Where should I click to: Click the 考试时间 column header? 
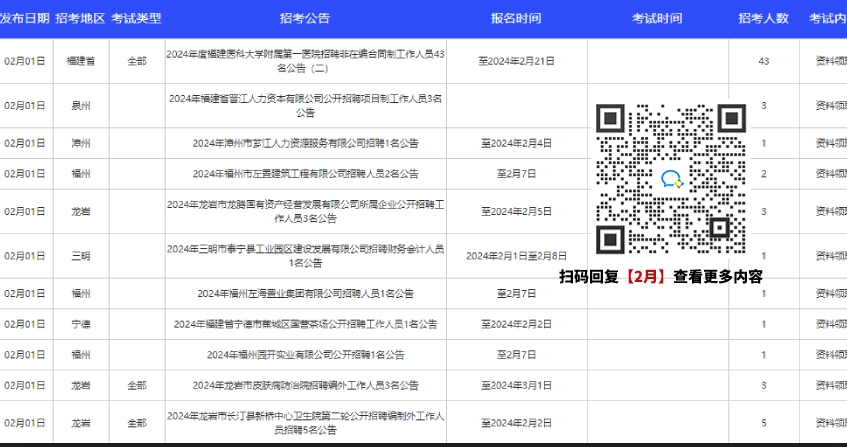coord(657,18)
